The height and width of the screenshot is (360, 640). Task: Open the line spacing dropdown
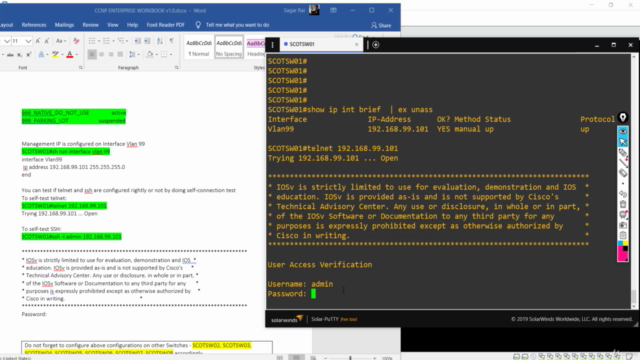click(133, 54)
